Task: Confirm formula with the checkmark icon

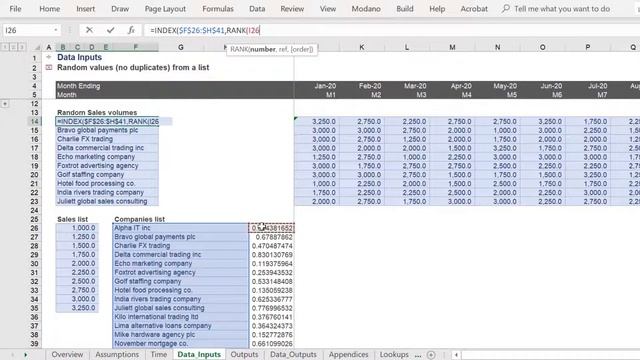Action: click(x=110, y=30)
